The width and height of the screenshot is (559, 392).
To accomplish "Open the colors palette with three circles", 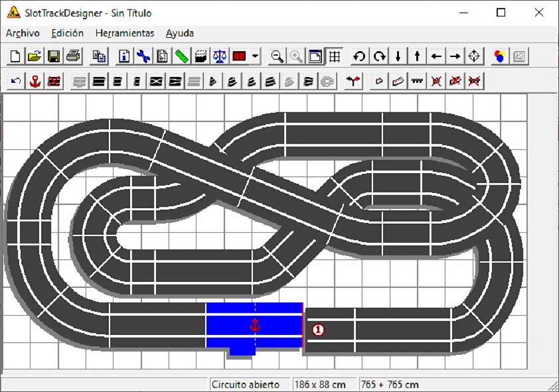I will pos(500,56).
